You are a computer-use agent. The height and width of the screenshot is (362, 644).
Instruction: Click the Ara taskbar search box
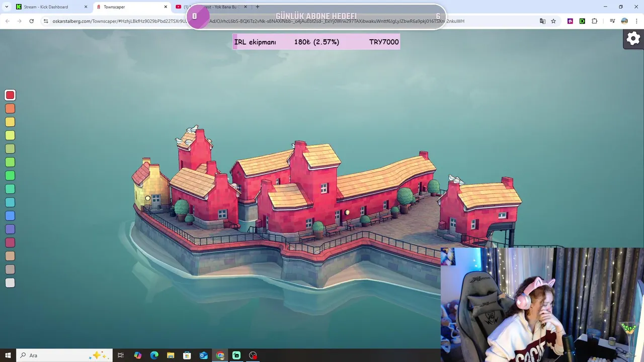[64, 355]
